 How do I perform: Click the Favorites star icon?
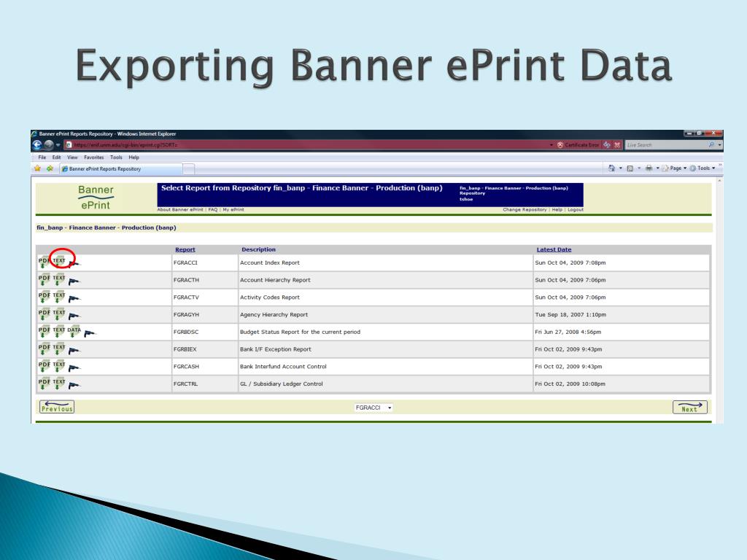click(x=37, y=168)
